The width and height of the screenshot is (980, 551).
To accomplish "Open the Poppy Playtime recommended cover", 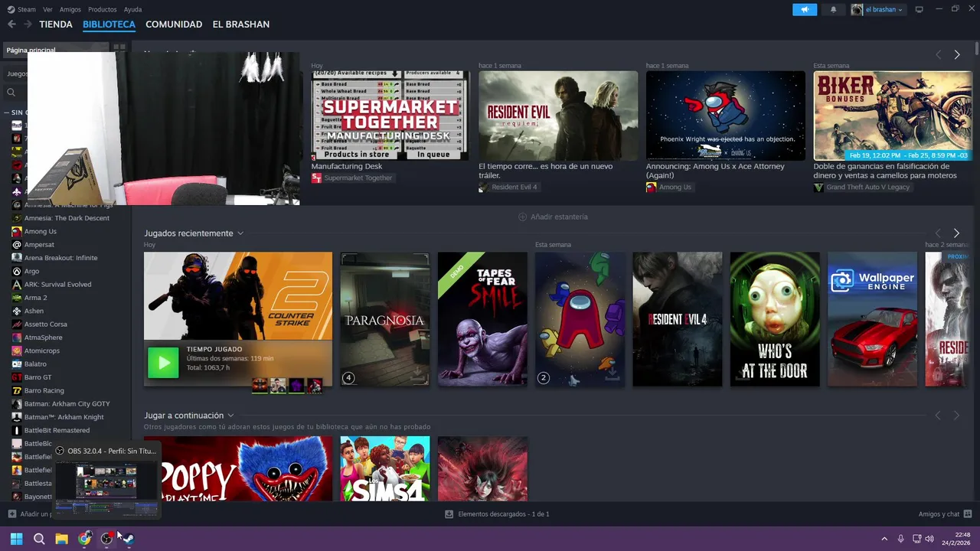I will point(238,469).
